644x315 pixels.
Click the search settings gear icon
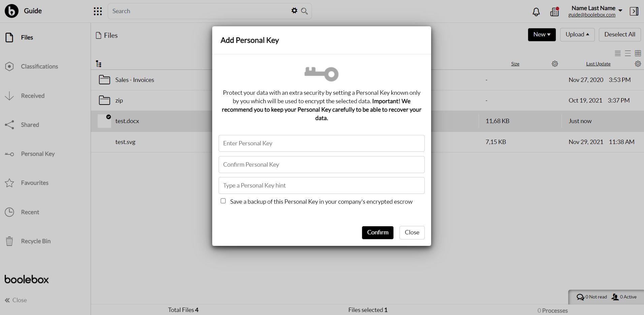tap(294, 11)
